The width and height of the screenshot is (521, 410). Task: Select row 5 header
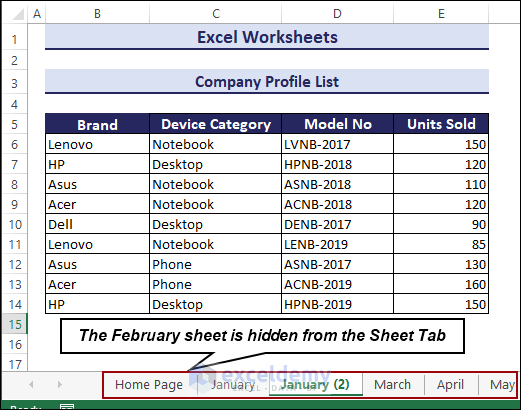(15, 124)
